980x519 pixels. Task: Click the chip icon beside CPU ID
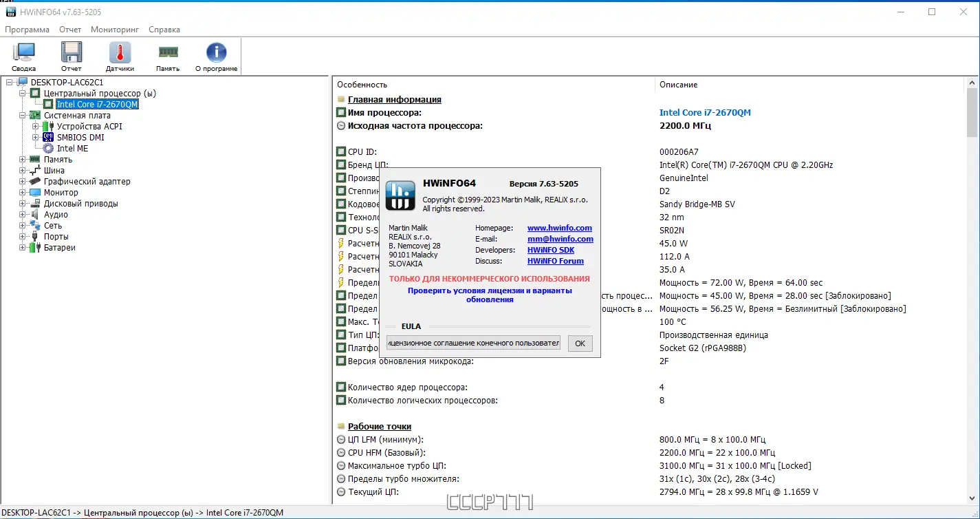341,152
